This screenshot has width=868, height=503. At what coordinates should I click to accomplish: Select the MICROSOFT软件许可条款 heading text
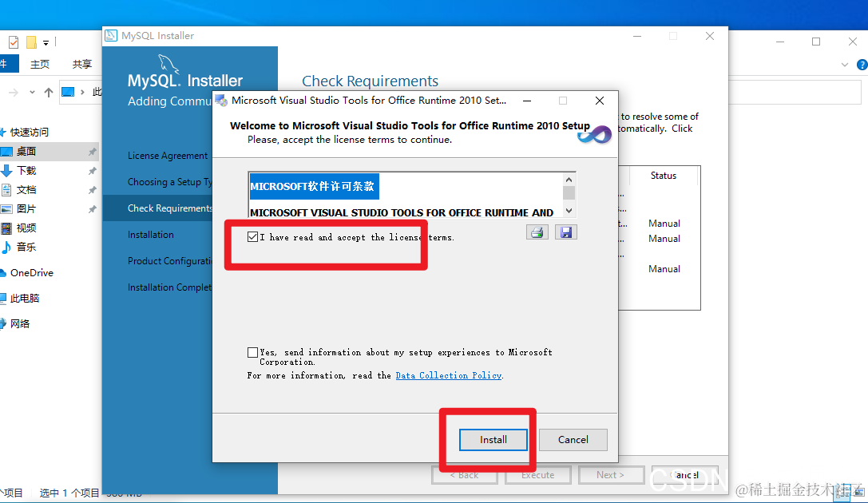coord(312,187)
